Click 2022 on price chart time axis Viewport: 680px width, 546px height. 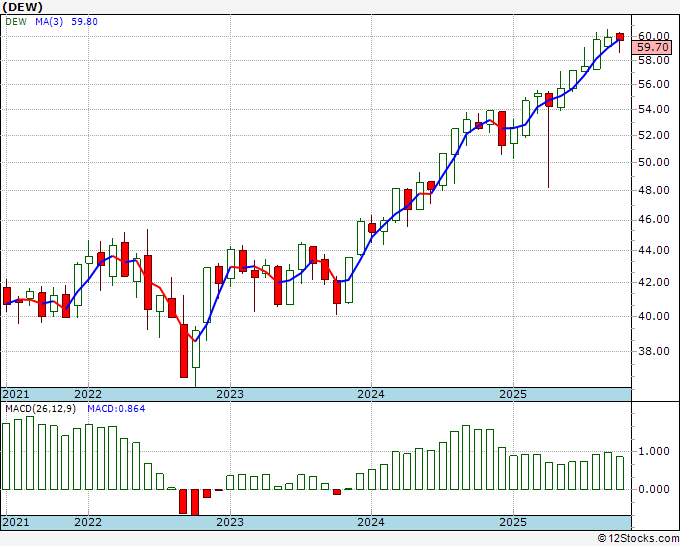pos(88,394)
